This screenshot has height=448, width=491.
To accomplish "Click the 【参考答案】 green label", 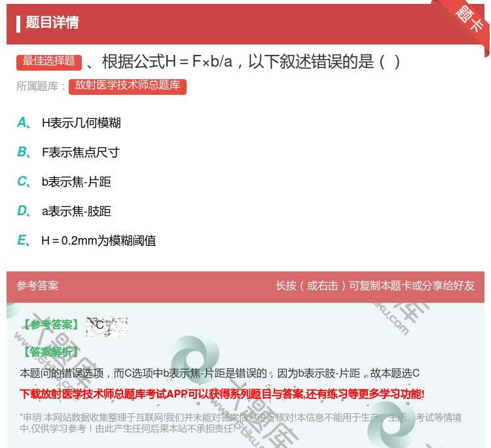I will click(51, 325).
